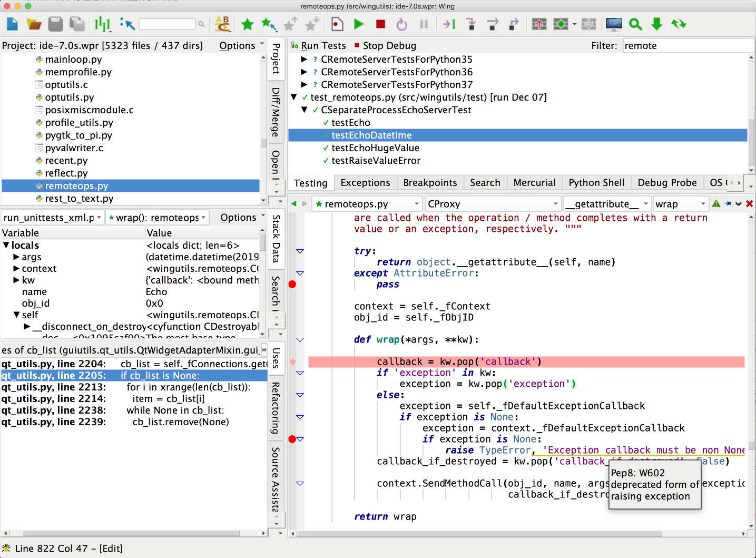Screen dimensions: 756x558
Task: Collapse the CSeparateProcessEchoServerTest test group
Action: click(x=305, y=110)
